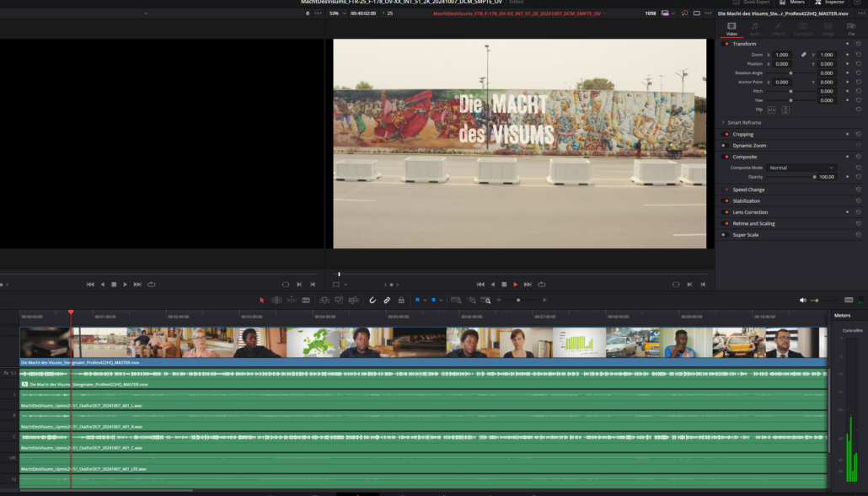868x496 pixels.
Task: Click the Flip horizontal icon
Action: [772, 110]
